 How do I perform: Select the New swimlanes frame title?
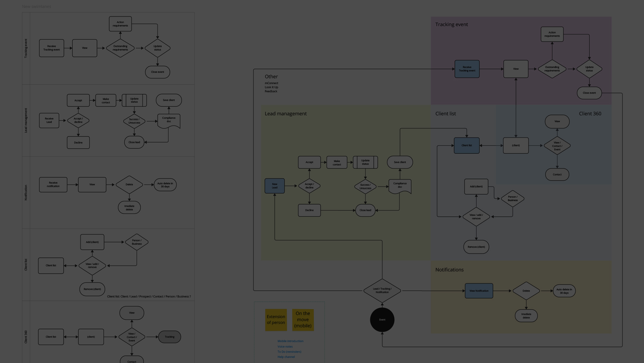click(x=37, y=6)
